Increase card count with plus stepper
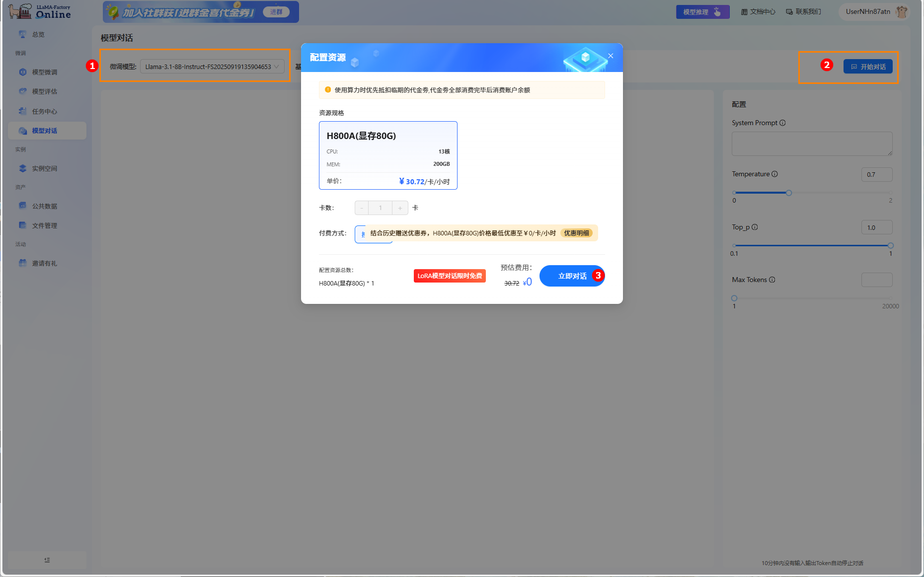The width and height of the screenshot is (924, 577). (400, 208)
